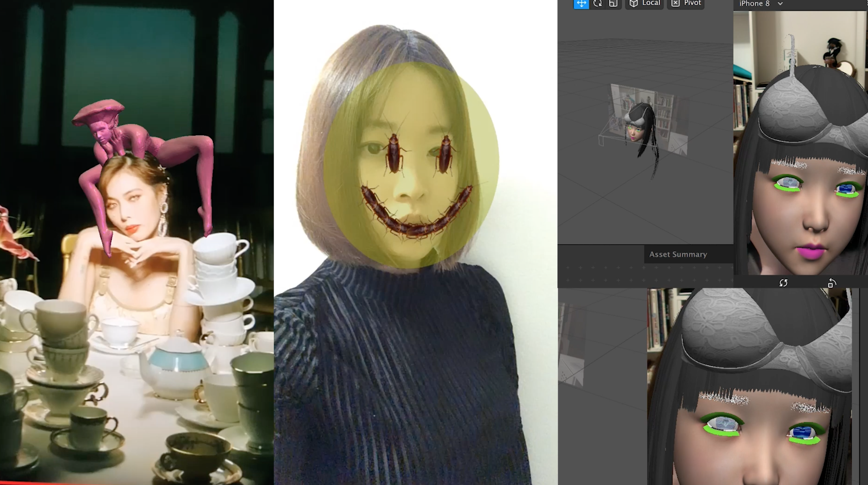Screen dimensions: 868x485
Task: Click the chevron next to iPhone 8
Action: point(780,4)
